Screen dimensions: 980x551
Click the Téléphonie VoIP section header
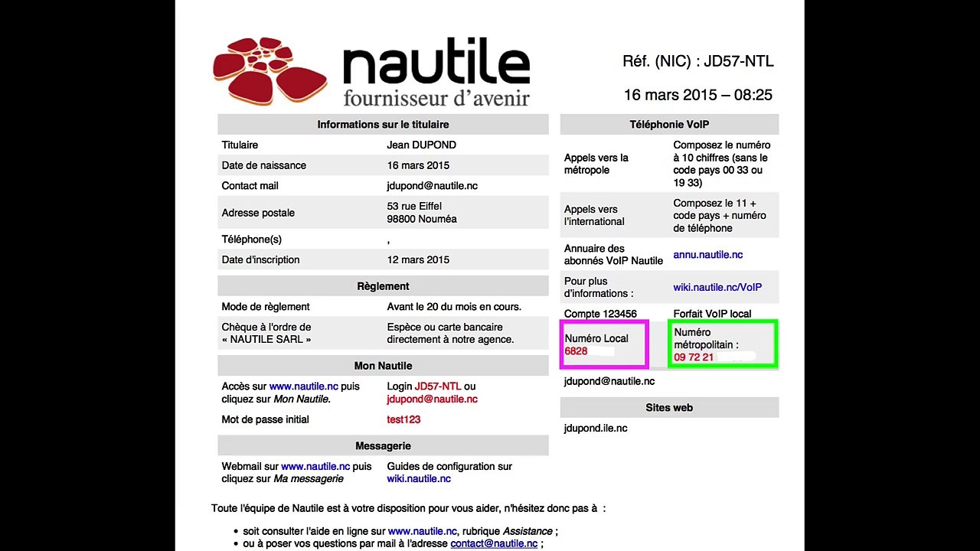(x=669, y=124)
